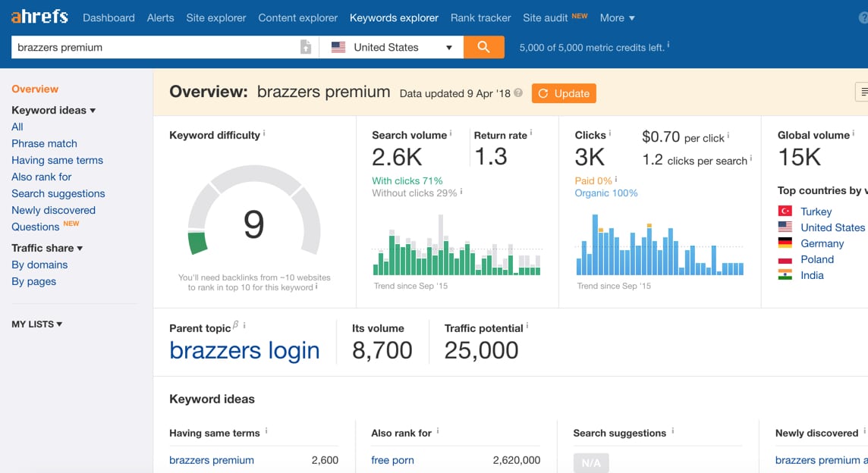
Task: Click info icon beside Traffic potential
Action: (x=527, y=327)
